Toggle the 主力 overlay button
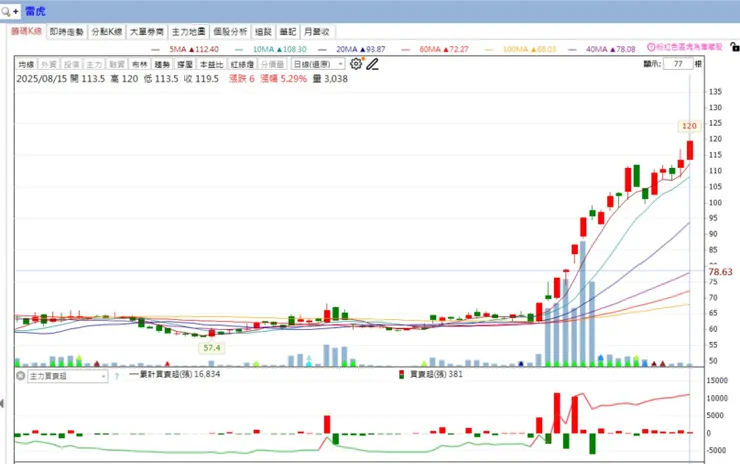 (x=94, y=64)
